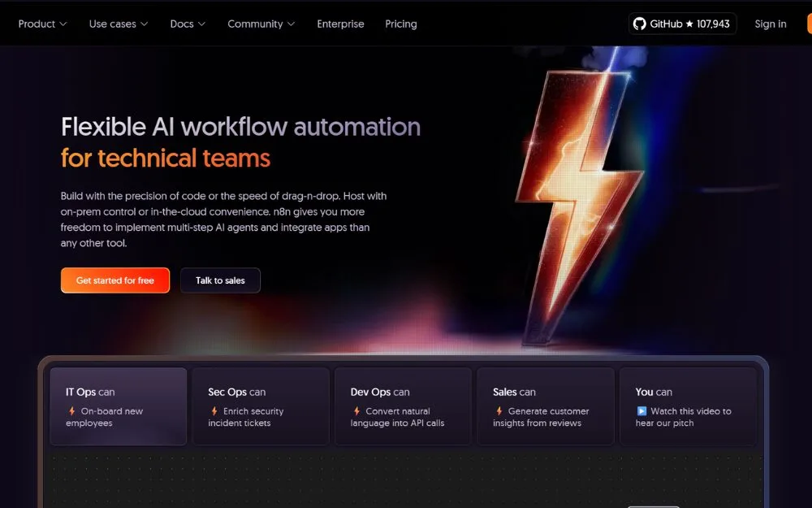Open the Use cases menu
Screen dimensions: 812x508
pos(119,24)
